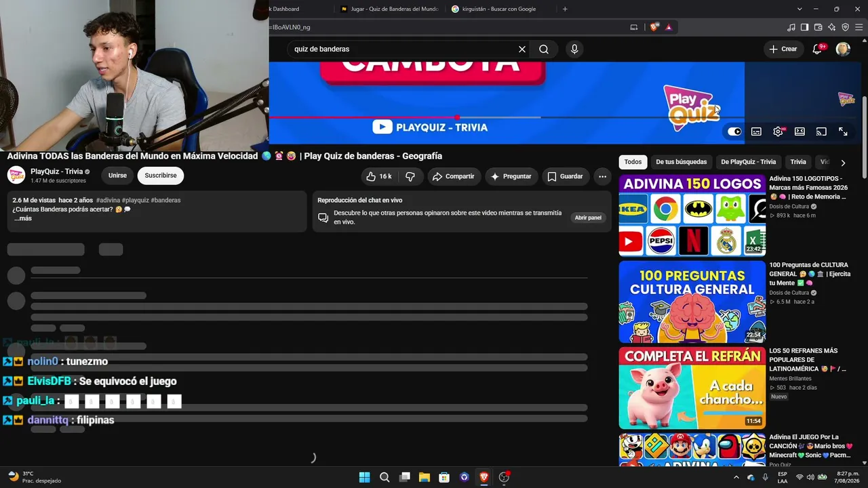Open the browser media control music icon
The image size is (868, 488).
(791, 27)
